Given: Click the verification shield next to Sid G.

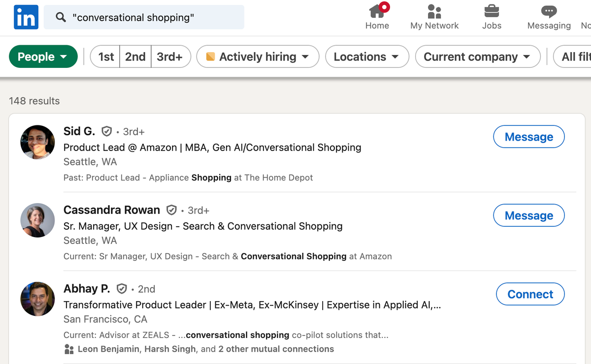Looking at the screenshot, I should click(x=106, y=131).
